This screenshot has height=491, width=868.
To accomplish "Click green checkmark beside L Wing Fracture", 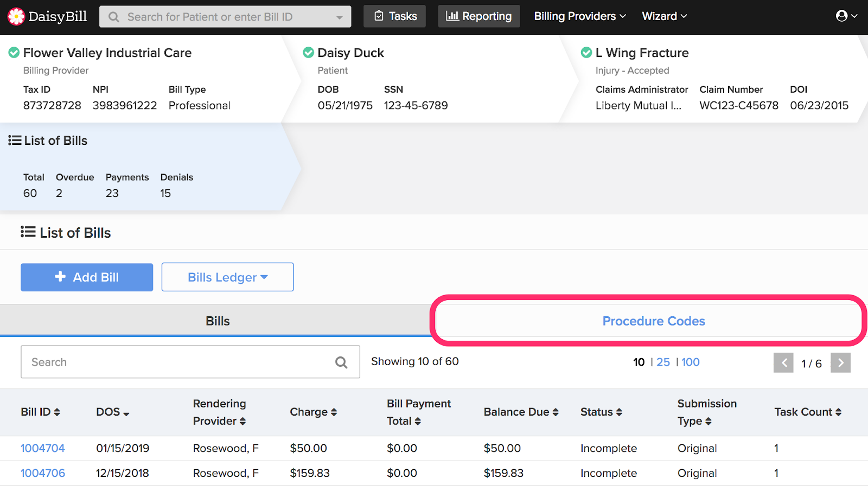I will (x=586, y=53).
